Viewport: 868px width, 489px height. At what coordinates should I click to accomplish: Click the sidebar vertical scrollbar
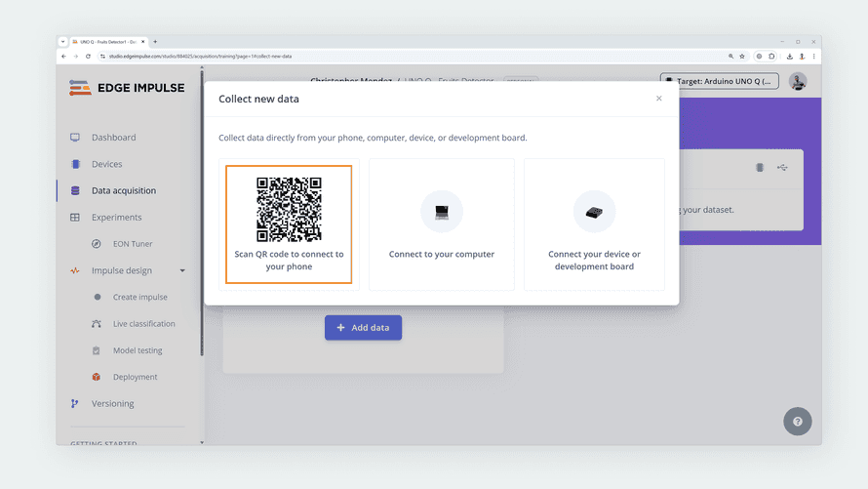(202, 213)
